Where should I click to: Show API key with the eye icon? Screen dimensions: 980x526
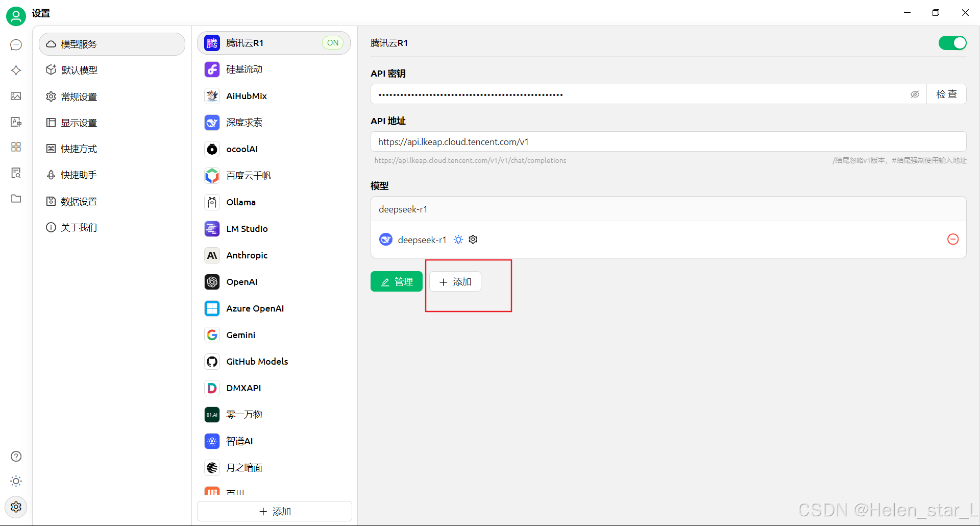click(x=915, y=94)
